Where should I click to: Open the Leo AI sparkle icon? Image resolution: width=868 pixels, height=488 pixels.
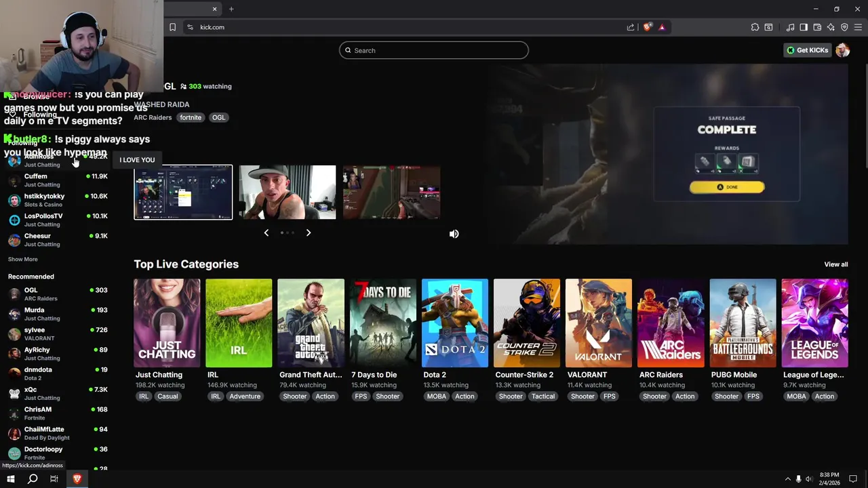click(831, 27)
